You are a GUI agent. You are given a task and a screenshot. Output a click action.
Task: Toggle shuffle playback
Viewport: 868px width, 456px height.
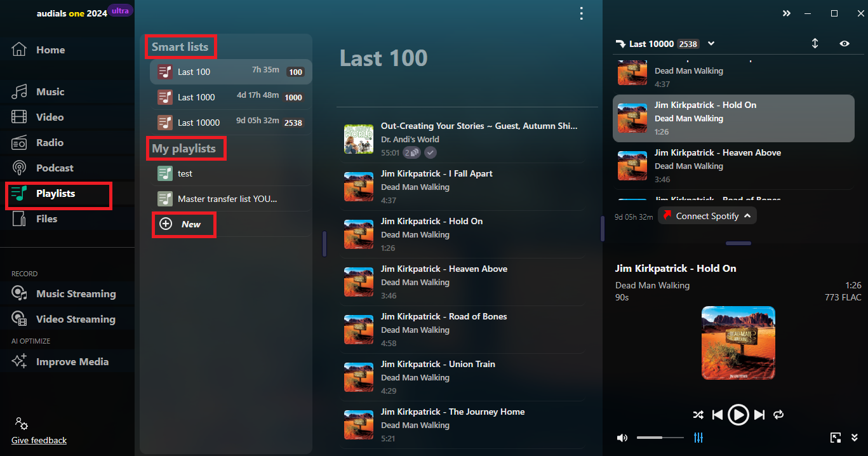698,415
